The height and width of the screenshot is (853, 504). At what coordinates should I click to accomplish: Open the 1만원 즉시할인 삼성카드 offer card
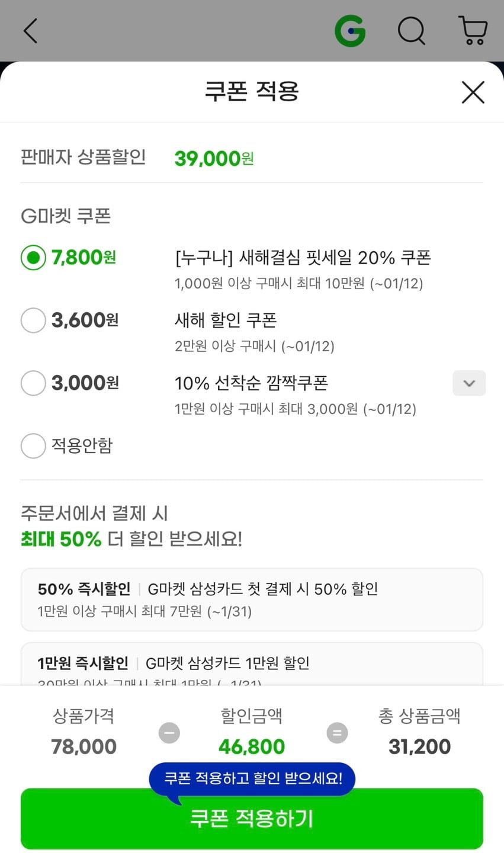coord(252,665)
